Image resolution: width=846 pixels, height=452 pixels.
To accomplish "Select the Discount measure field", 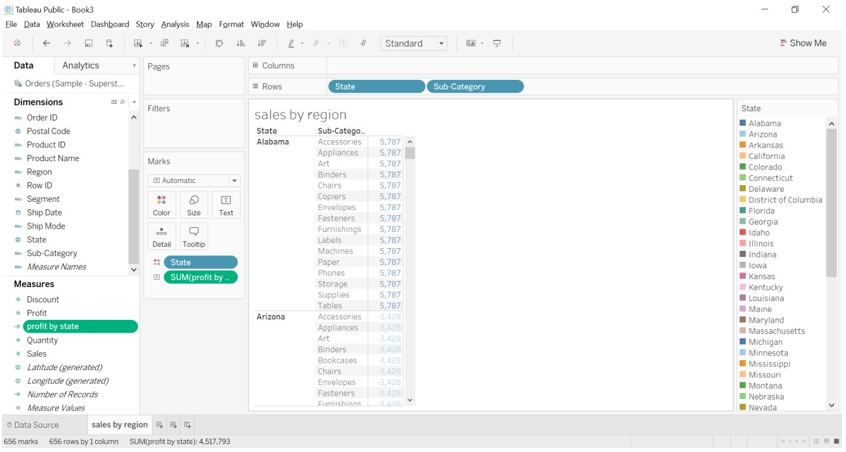I will pyautogui.click(x=43, y=299).
